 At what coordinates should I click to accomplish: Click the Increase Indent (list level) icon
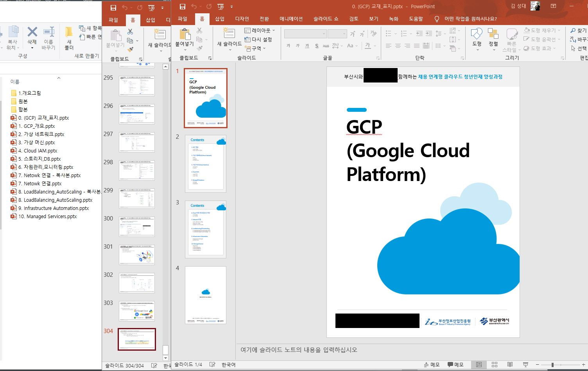click(x=429, y=34)
